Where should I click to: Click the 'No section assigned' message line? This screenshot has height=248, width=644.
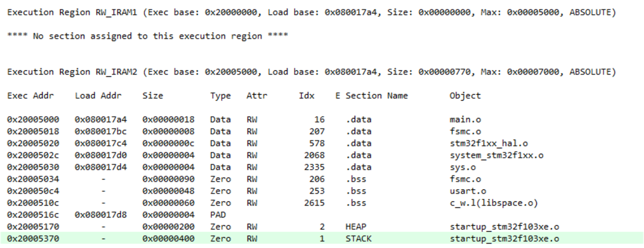pos(147,36)
